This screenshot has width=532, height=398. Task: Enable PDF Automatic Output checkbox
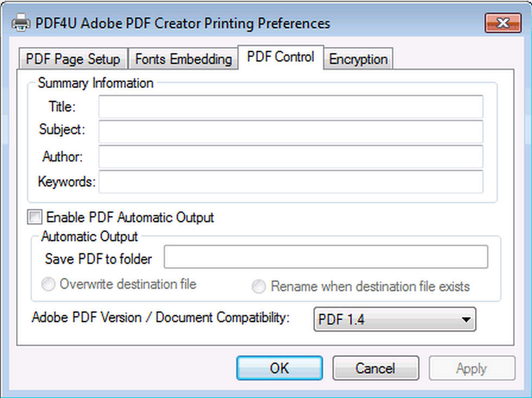click(35, 217)
